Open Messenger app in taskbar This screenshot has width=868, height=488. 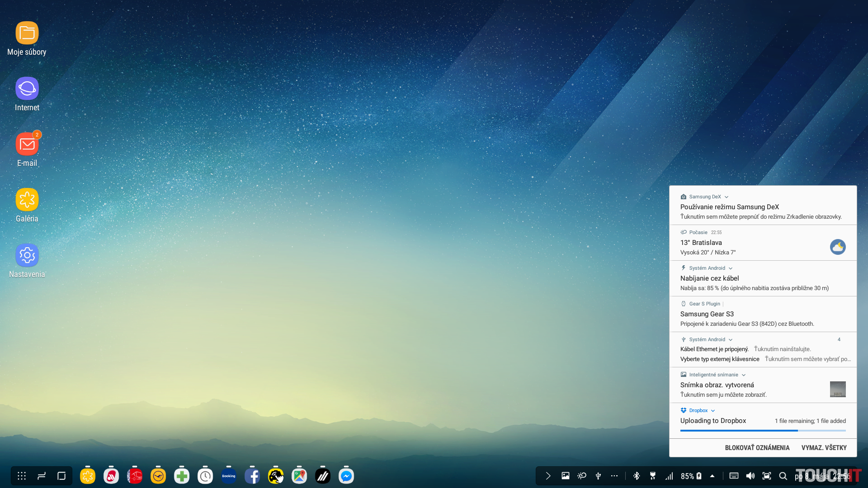coord(346,476)
